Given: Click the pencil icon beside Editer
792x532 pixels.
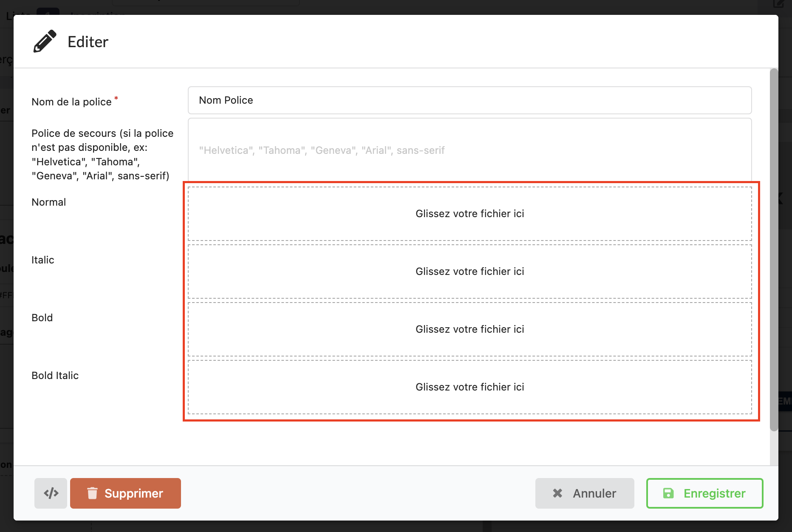Looking at the screenshot, I should (45, 41).
